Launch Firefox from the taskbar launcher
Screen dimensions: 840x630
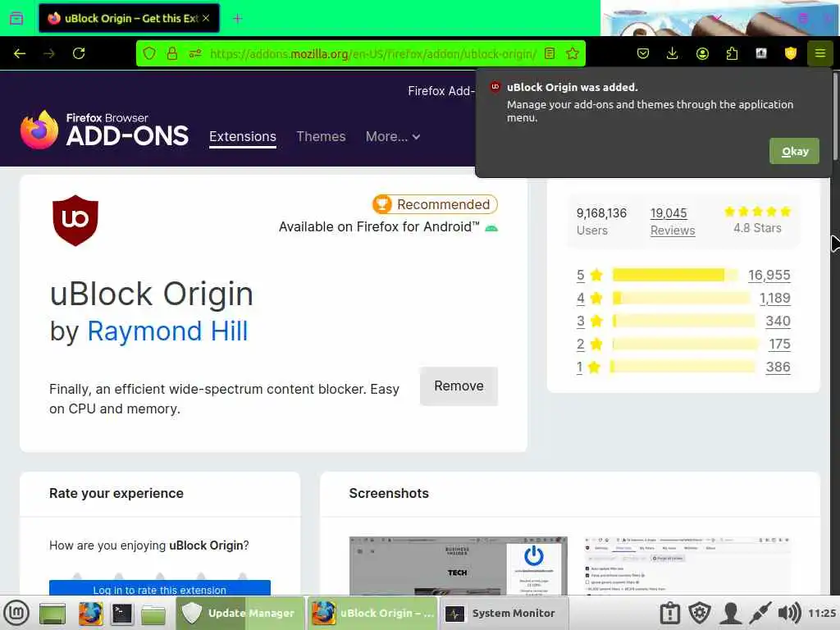tap(90, 614)
